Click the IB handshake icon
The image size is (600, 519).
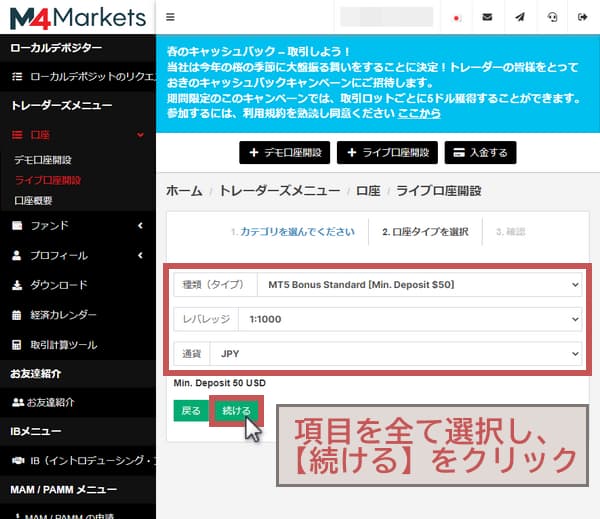pyautogui.click(x=18, y=460)
